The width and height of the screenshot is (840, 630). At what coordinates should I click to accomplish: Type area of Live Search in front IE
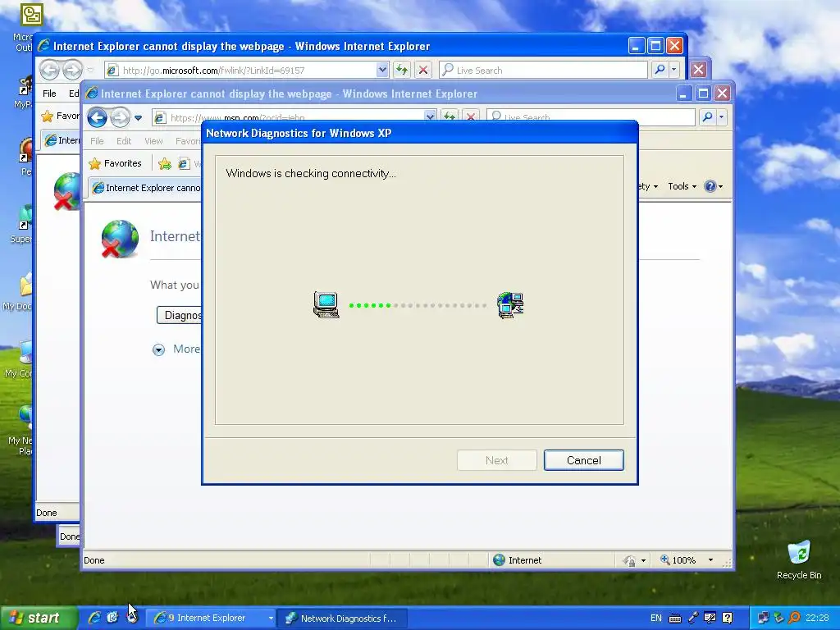click(591, 116)
